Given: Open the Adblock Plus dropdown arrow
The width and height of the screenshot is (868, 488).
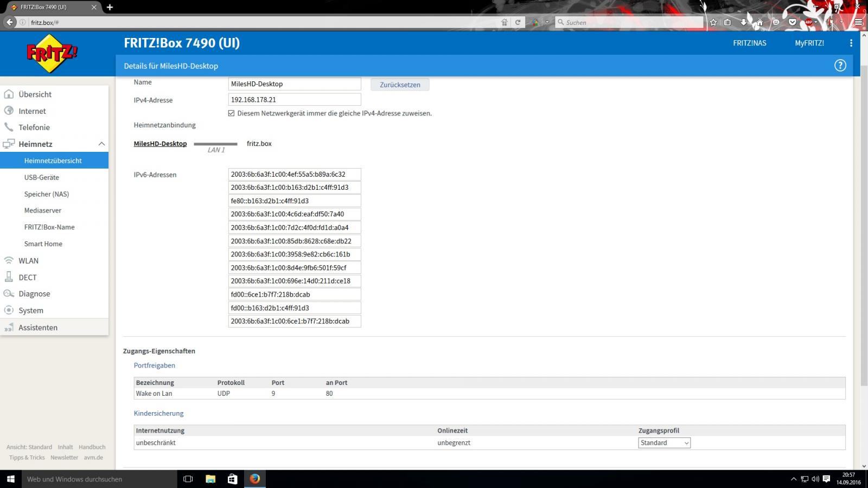Looking at the screenshot, I should pos(815,22).
